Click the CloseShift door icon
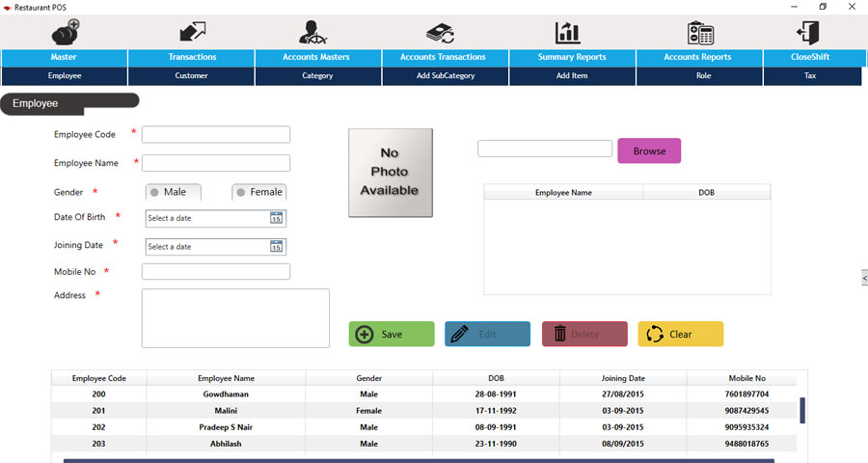 pyautogui.click(x=809, y=33)
